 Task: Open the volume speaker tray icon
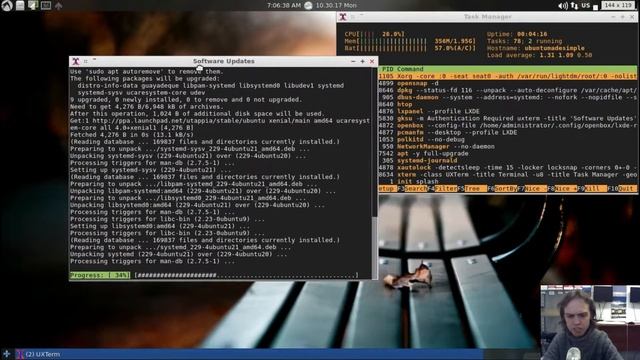[563, 6]
